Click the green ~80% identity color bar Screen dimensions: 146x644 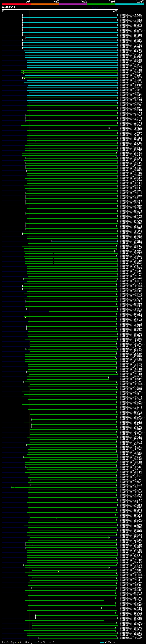[101, 4]
